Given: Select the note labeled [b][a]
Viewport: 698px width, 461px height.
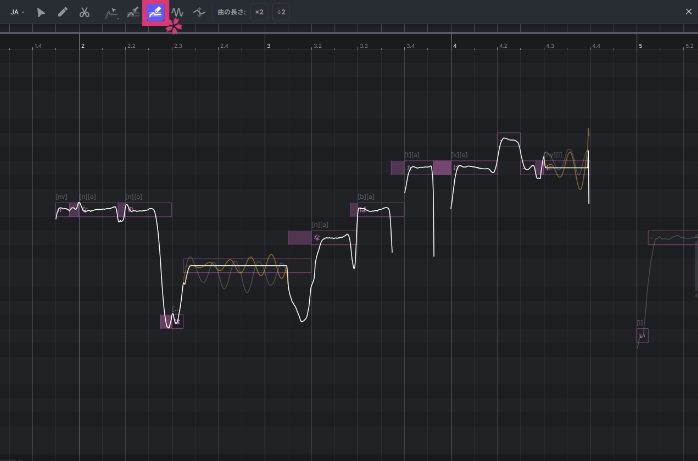Looking at the screenshot, I should (x=379, y=209).
